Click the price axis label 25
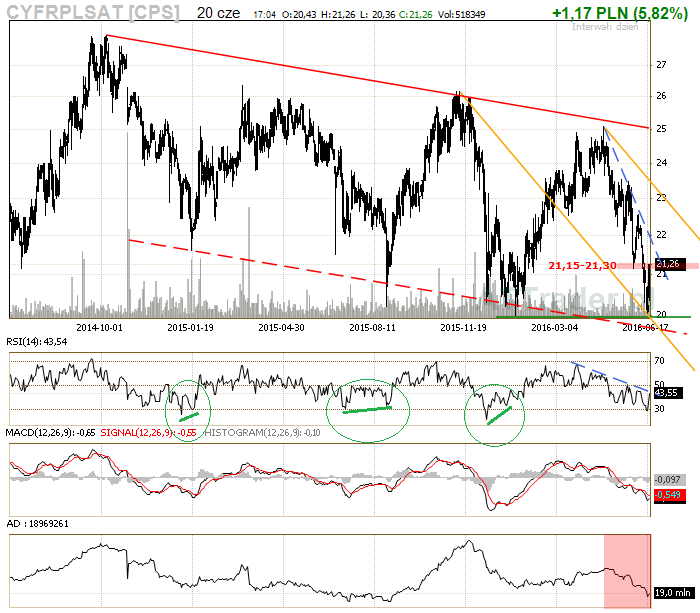Screen dimensions: 700x613 click(661, 129)
